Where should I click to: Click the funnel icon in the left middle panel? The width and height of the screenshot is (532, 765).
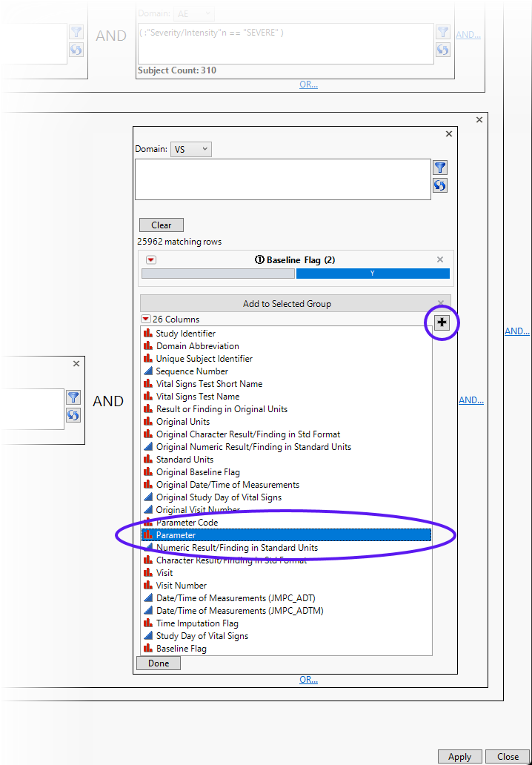click(x=73, y=397)
